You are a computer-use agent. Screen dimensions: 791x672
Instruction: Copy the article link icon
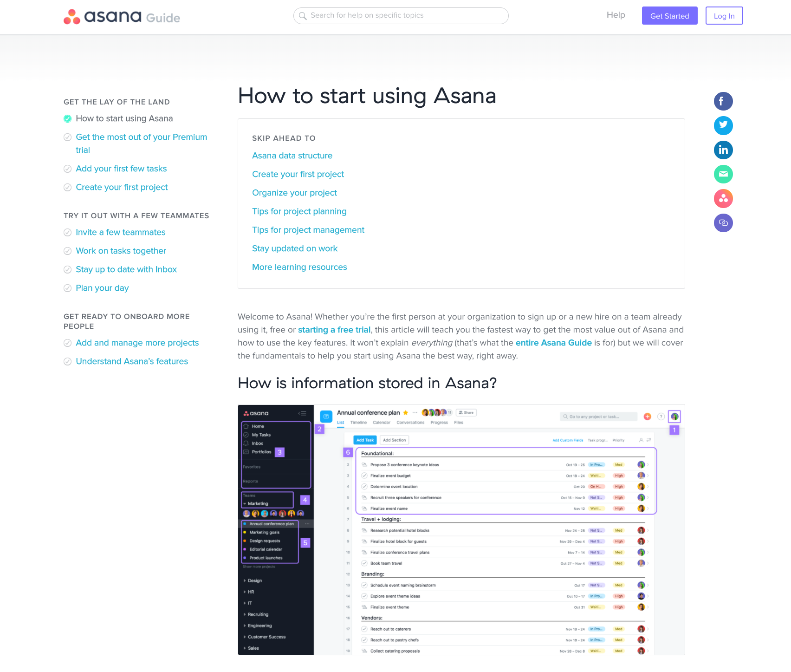click(723, 223)
